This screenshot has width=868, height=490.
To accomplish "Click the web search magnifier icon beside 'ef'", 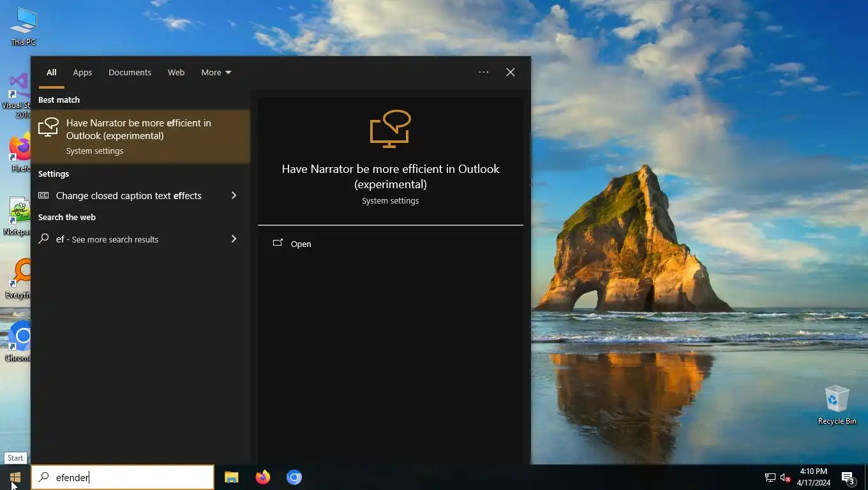I will 43,239.
